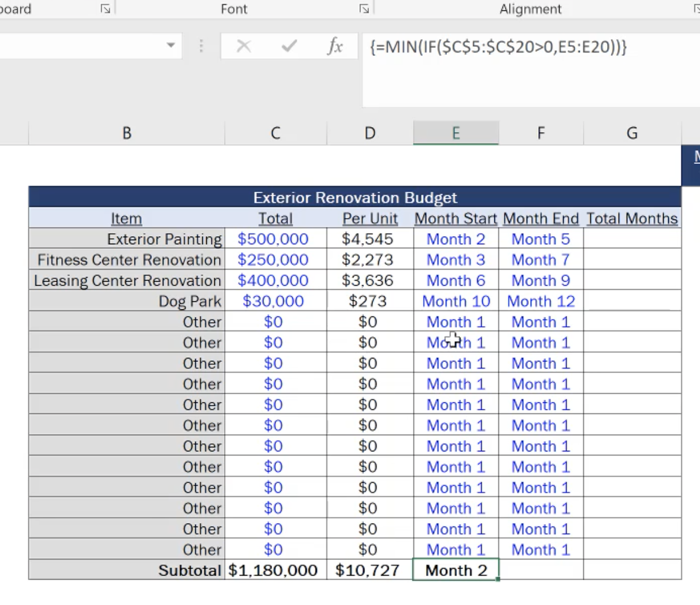Viewport: 700px width, 605px height.
Task: Select the Month 7 end cell
Action: (541, 260)
